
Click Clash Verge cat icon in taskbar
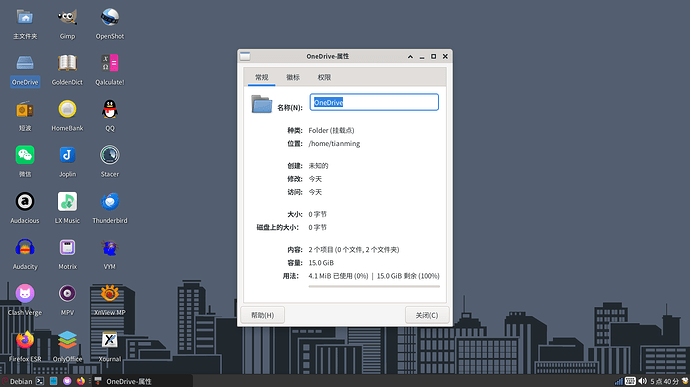tap(67, 381)
